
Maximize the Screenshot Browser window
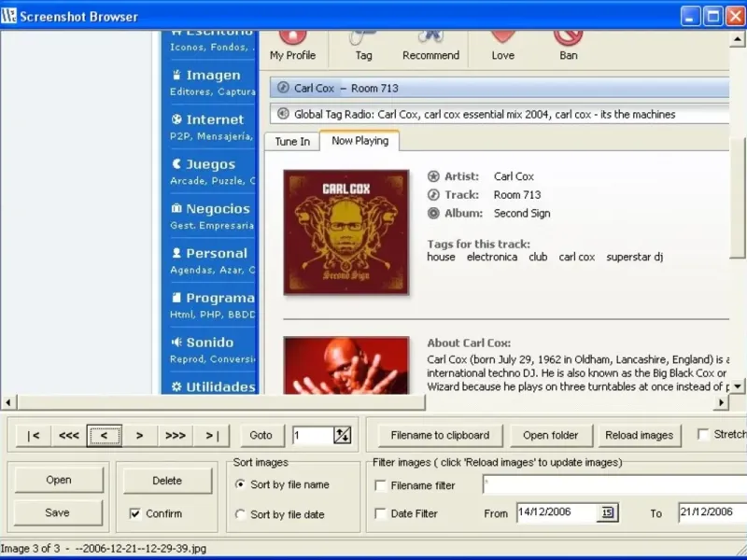pyautogui.click(x=713, y=17)
